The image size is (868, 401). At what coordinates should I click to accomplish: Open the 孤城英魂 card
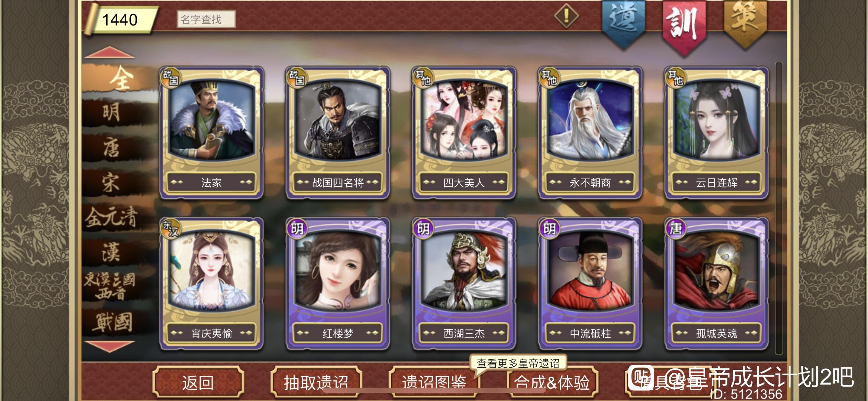tap(716, 283)
